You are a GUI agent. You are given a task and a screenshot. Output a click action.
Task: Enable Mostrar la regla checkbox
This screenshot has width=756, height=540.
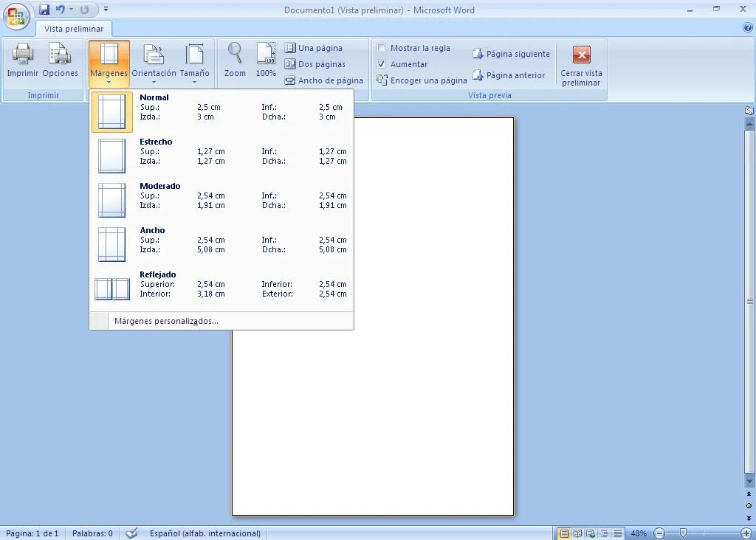pyautogui.click(x=382, y=48)
